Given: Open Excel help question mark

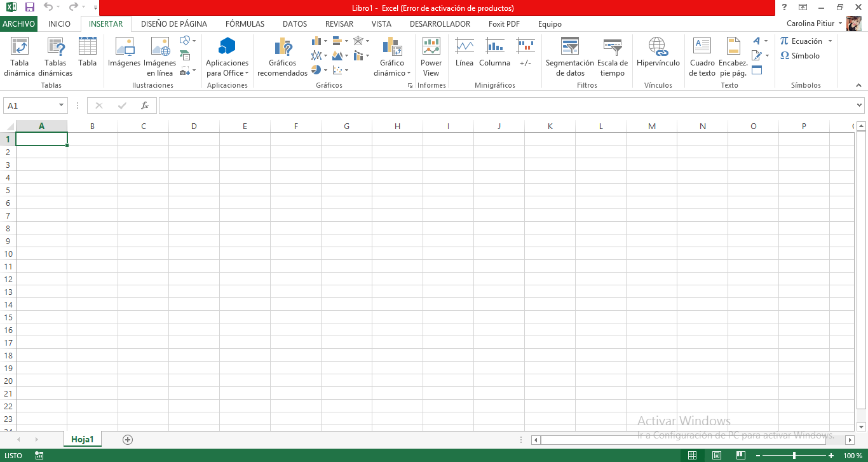Looking at the screenshot, I should (x=785, y=8).
